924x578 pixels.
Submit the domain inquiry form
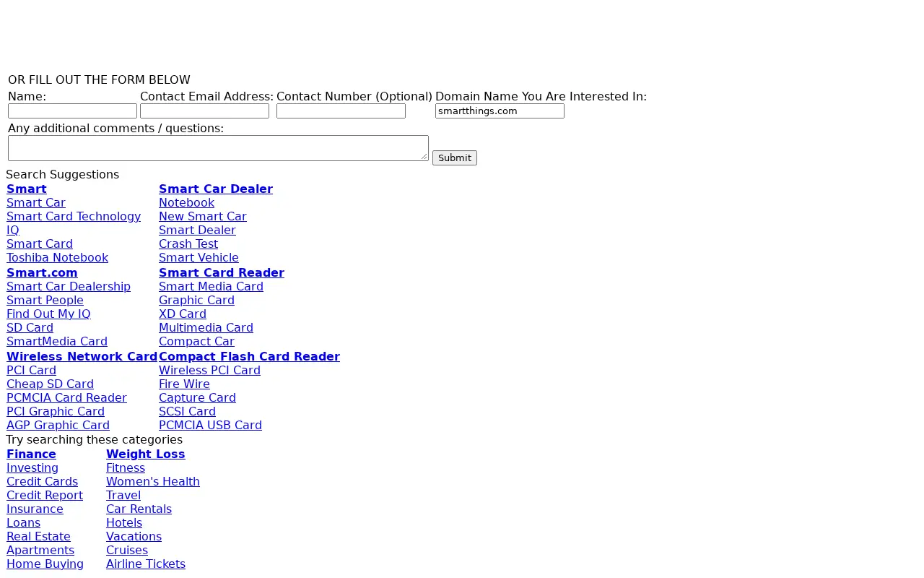[455, 158]
